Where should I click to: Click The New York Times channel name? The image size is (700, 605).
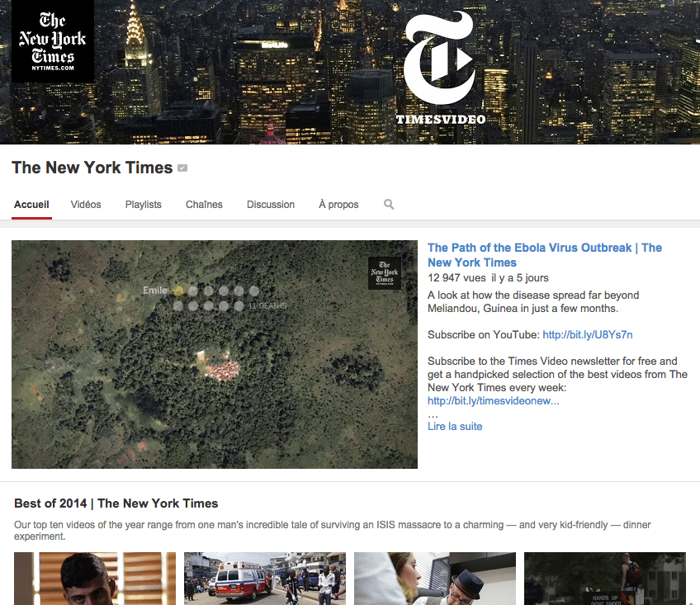pos(92,168)
